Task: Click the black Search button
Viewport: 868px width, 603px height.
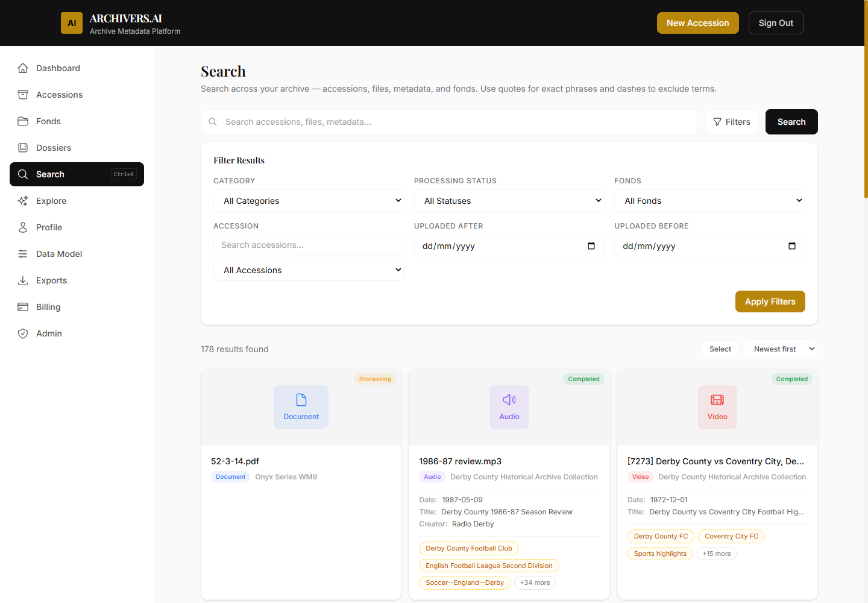Action: click(x=791, y=122)
